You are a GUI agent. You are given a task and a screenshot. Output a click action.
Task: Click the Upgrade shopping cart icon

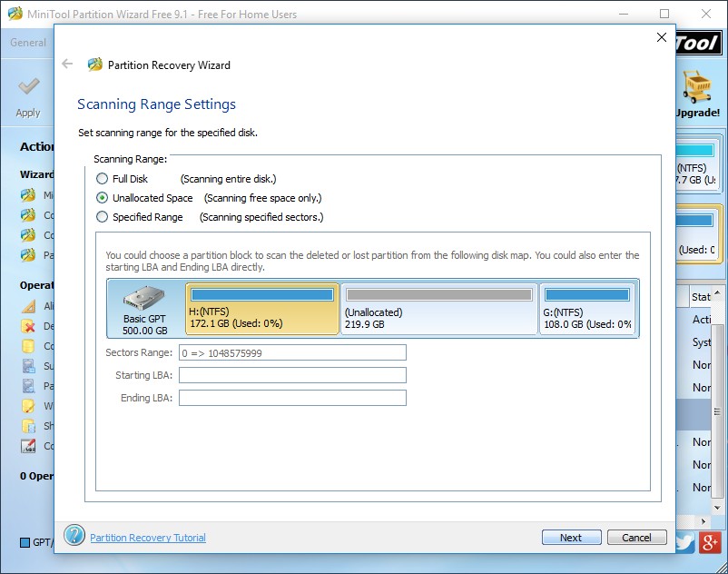click(697, 88)
